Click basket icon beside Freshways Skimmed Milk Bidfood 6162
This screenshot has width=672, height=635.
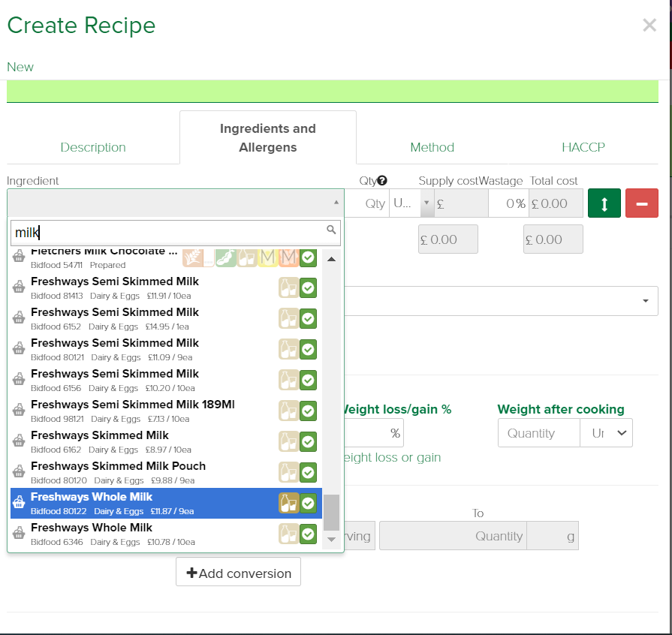click(x=19, y=441)
